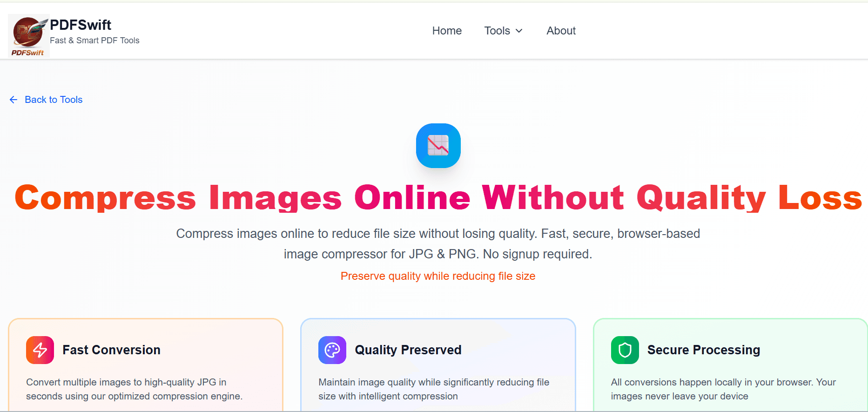This screenshot has height=412, width=868.
Task: Click 'Convert multiple images to high-quality JPG' text
Action: 135,389
